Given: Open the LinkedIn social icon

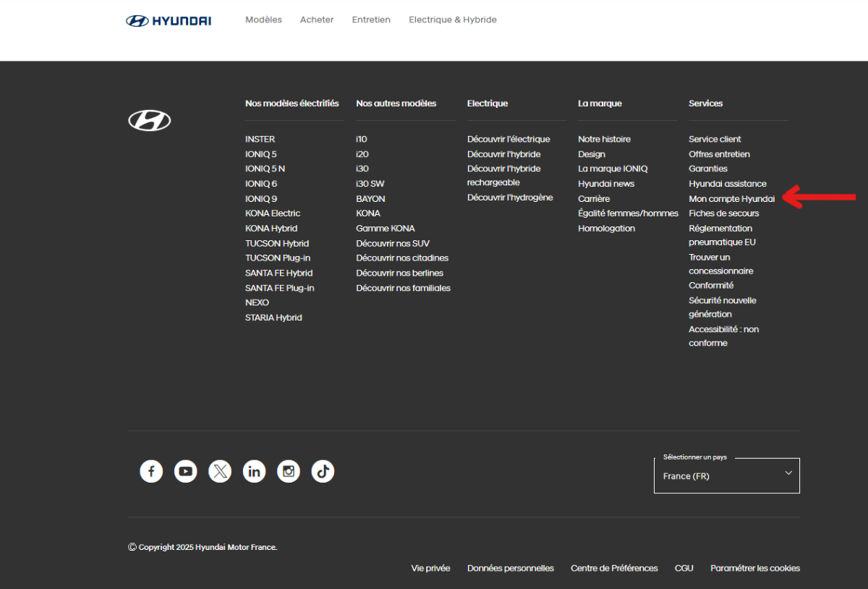Looking at the screenshot, I should [255, 472].
